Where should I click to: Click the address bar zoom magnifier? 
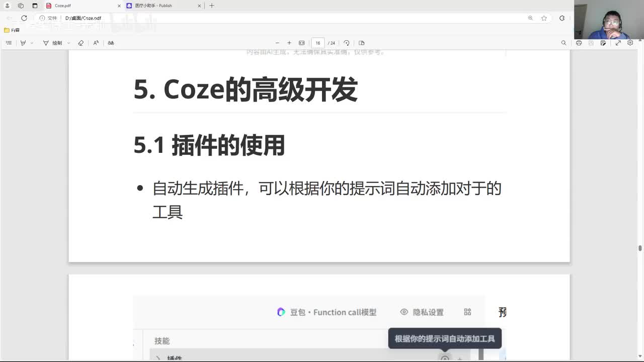coord(530,18)
